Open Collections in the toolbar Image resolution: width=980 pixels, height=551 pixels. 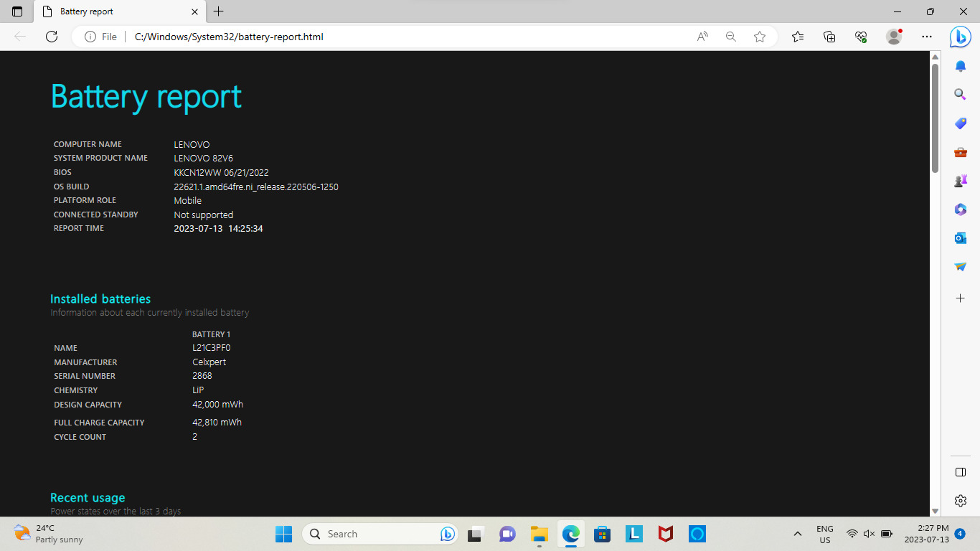coord(829,37)
